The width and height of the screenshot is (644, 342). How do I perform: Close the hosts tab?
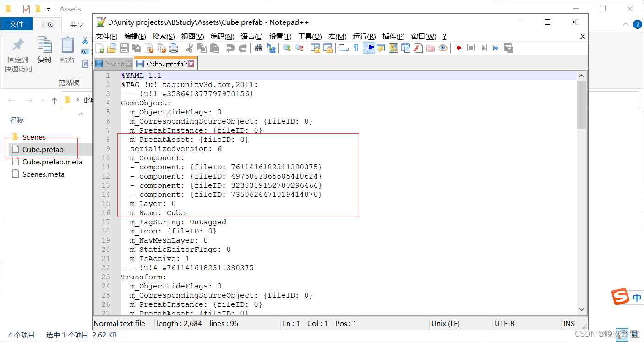(x=129, y=64)
